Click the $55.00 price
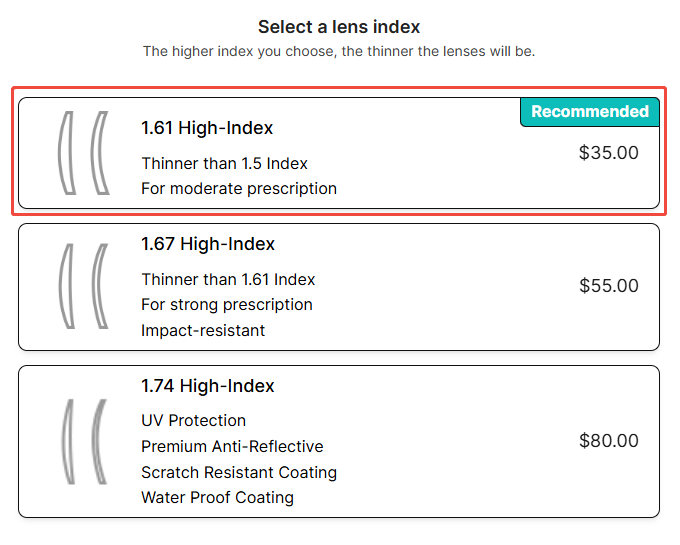Screen dimensions: 680x545 (x=608, y=286)
